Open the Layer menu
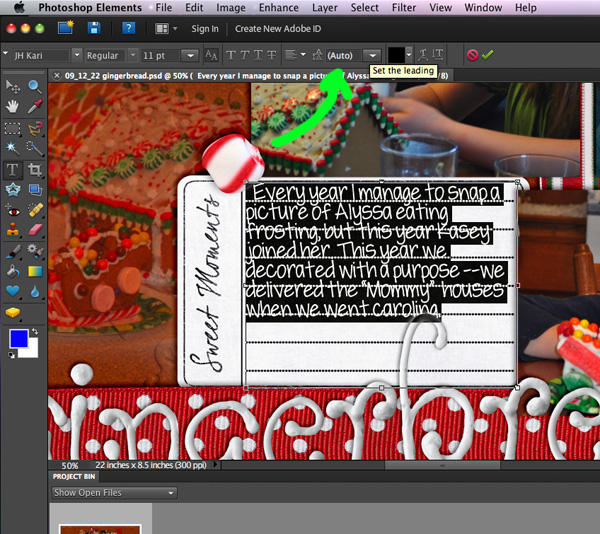Viewport: 600px width, 534px height. point(325,8)
